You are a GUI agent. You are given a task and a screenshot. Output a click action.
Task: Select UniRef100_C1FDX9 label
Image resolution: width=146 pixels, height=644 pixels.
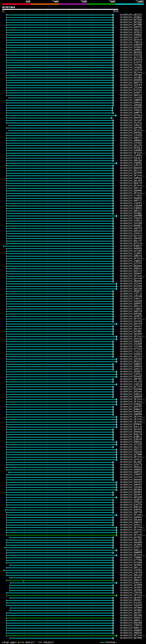click(x=131, y=135)
